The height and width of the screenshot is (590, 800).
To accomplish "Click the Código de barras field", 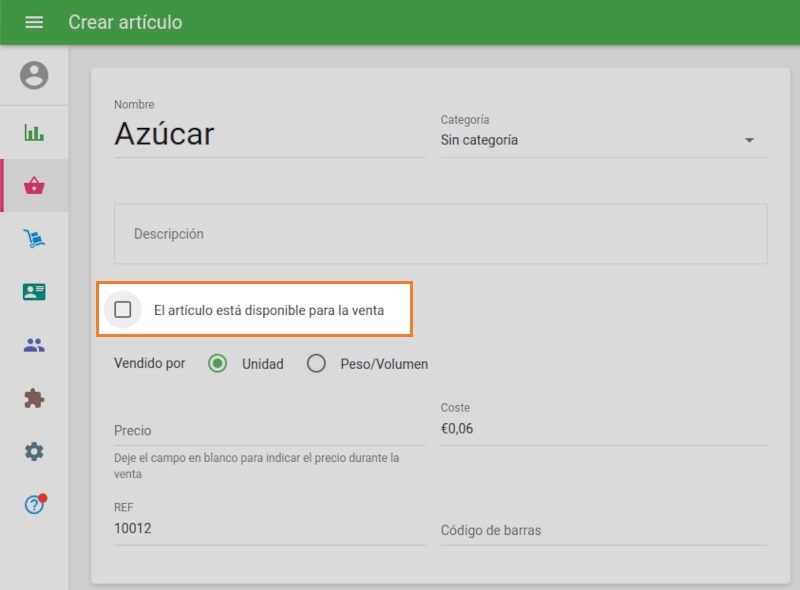I will click(602, 530).
